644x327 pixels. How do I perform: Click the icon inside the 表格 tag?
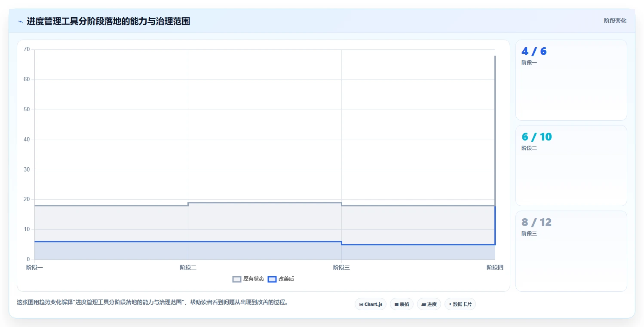point(396,304)
